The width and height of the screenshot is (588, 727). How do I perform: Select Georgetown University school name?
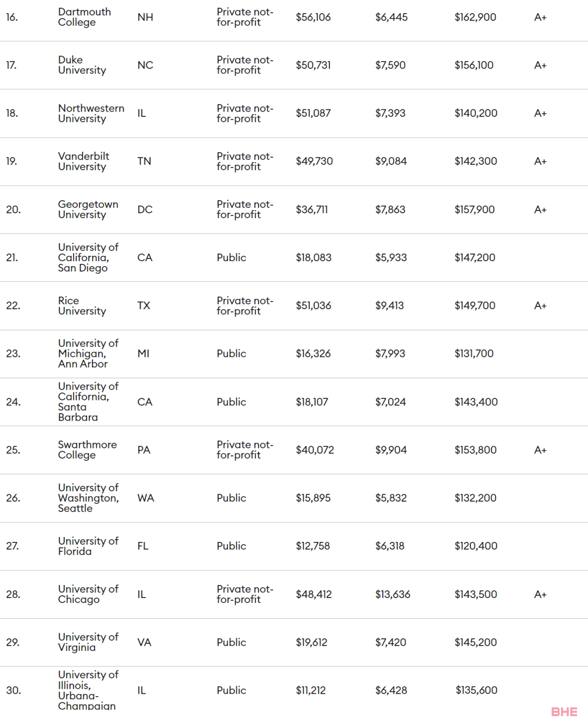[x=88, y=210]
